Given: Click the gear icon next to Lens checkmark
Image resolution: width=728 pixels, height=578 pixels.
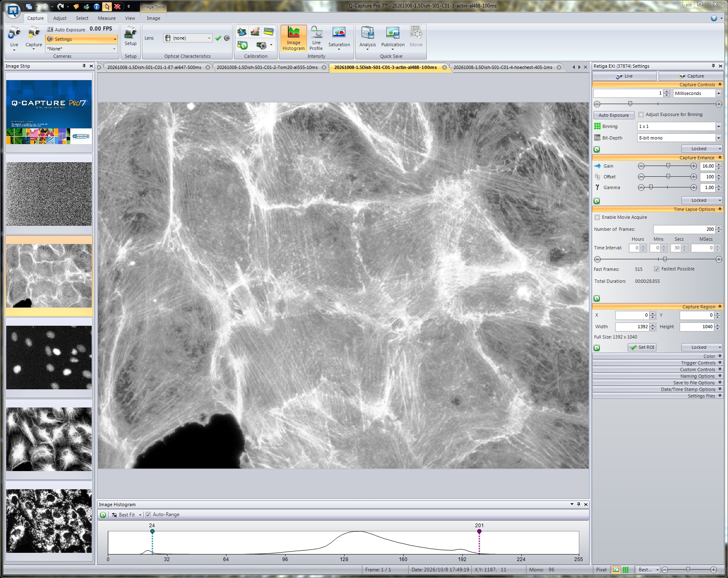Looking at the screenshot, I should click(x=227, y=38).
